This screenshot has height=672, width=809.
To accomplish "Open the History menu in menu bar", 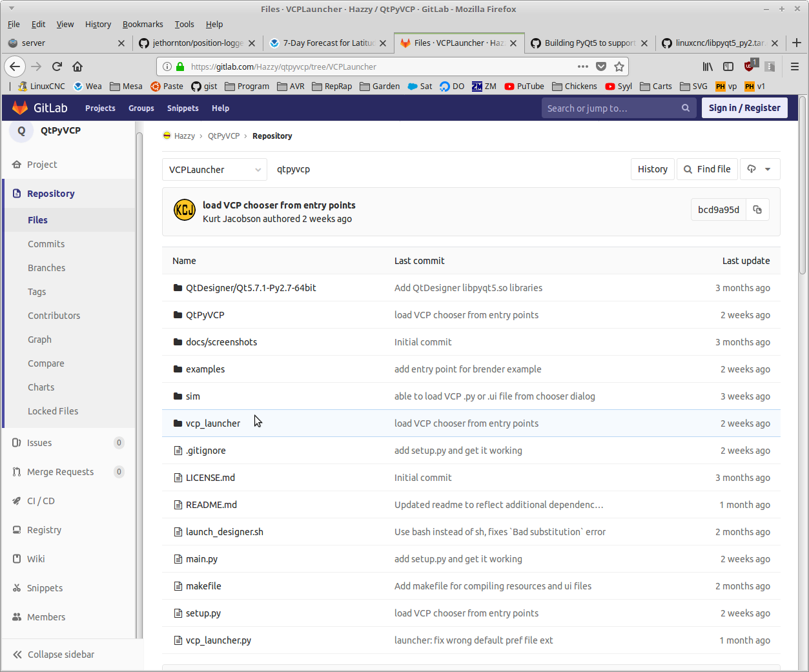I will 98,24.
